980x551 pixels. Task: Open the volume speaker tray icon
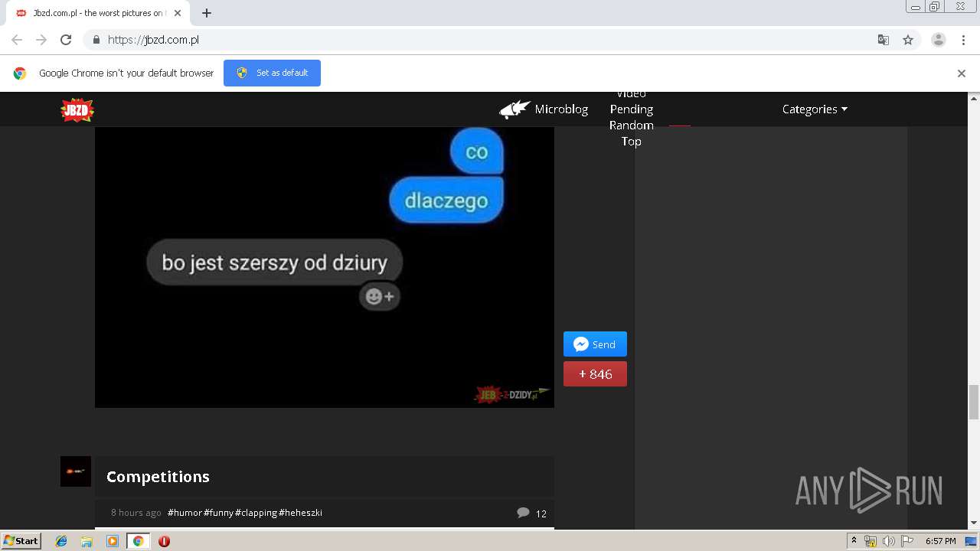tap(888, 541)
